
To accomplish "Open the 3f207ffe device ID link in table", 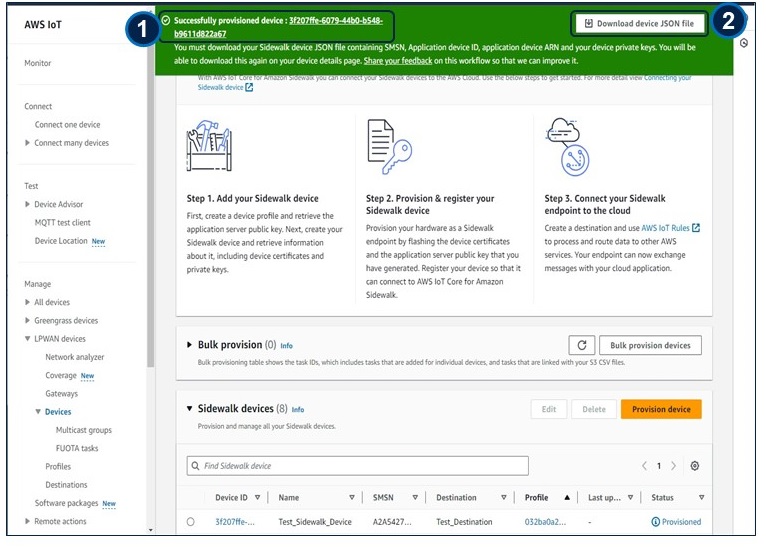I will click(x=234, y=522).
